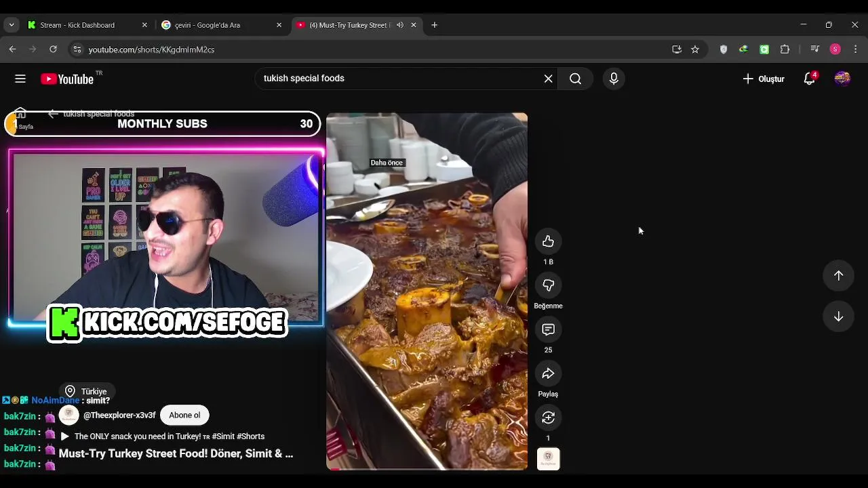
Task: Open the media control icon in toolbar
Action: (x=815, y=49)
